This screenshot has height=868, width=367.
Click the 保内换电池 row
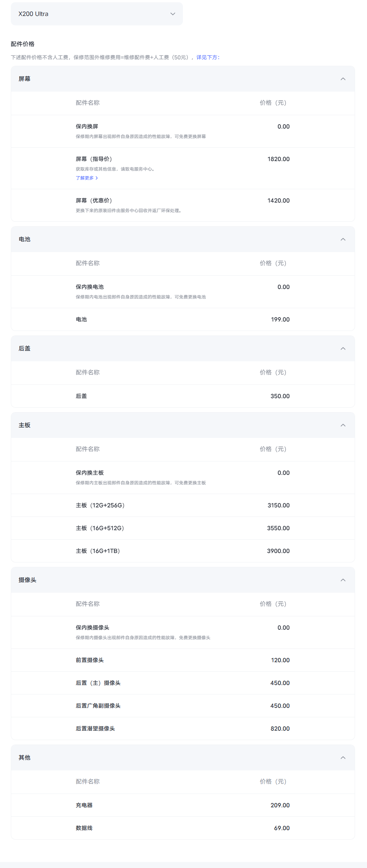183,291
